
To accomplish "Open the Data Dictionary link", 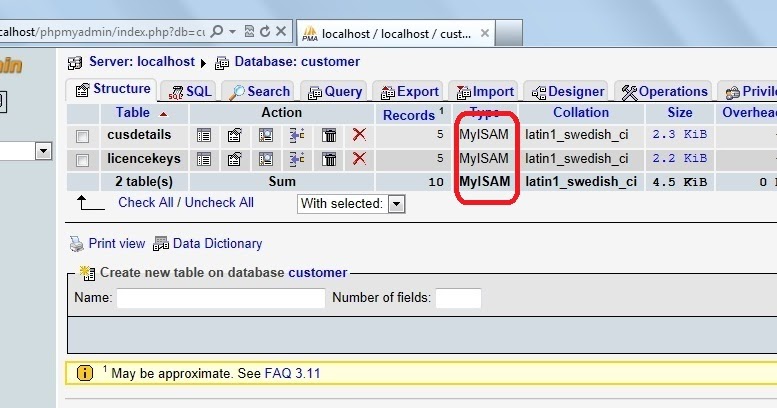I will pyautogui.click(x=217, y=244).
